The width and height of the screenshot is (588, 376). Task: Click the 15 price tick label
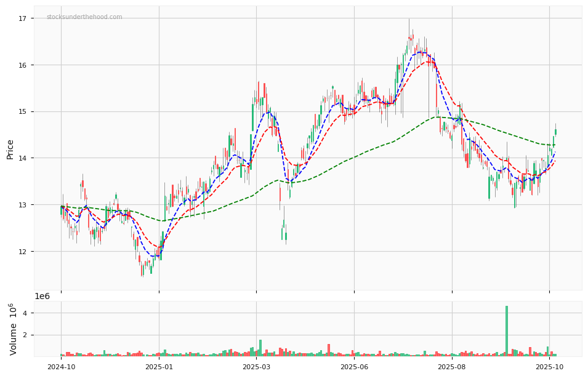click(x=22, y=111)
